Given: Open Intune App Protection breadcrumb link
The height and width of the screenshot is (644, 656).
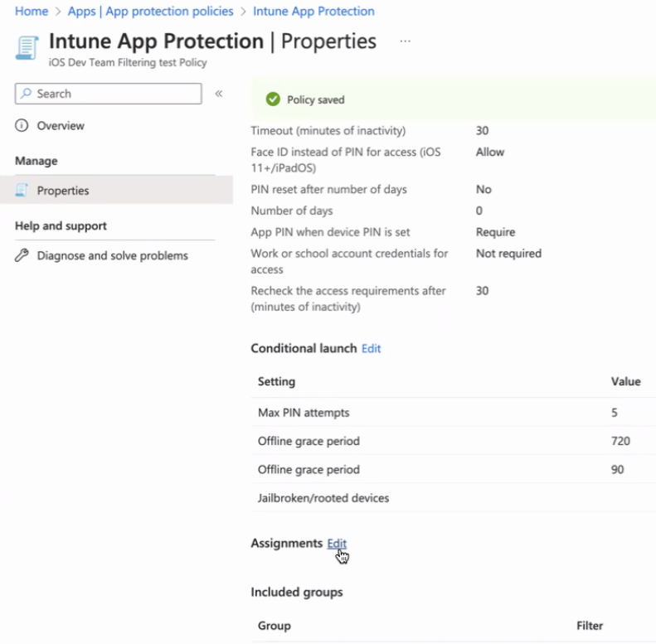Looking at the screenshot, I should click(313, 12).
